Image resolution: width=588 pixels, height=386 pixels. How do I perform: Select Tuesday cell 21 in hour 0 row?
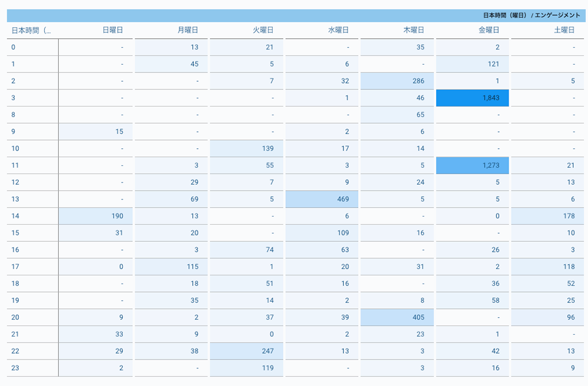click(x=246, y=47)
